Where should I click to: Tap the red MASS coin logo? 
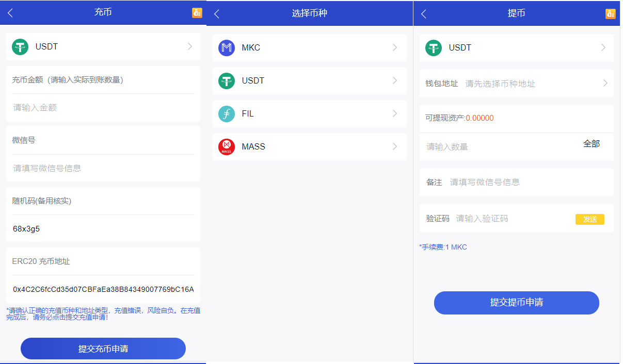226,147
